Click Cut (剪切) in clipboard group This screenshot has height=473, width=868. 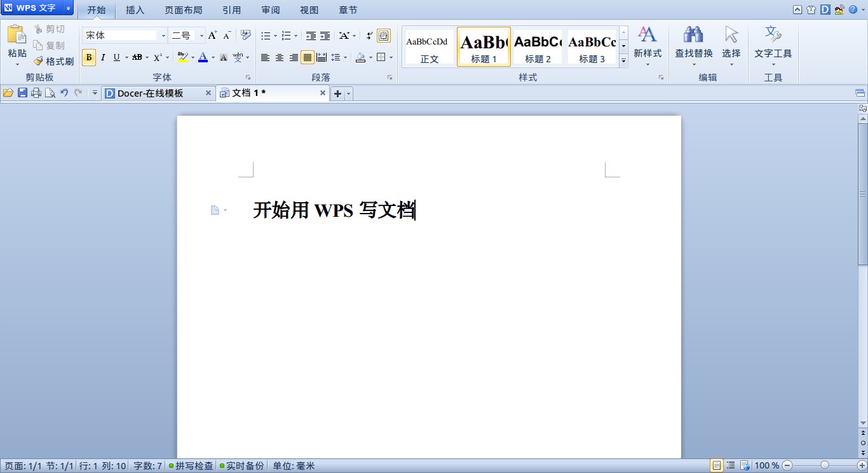pos(49,29)
